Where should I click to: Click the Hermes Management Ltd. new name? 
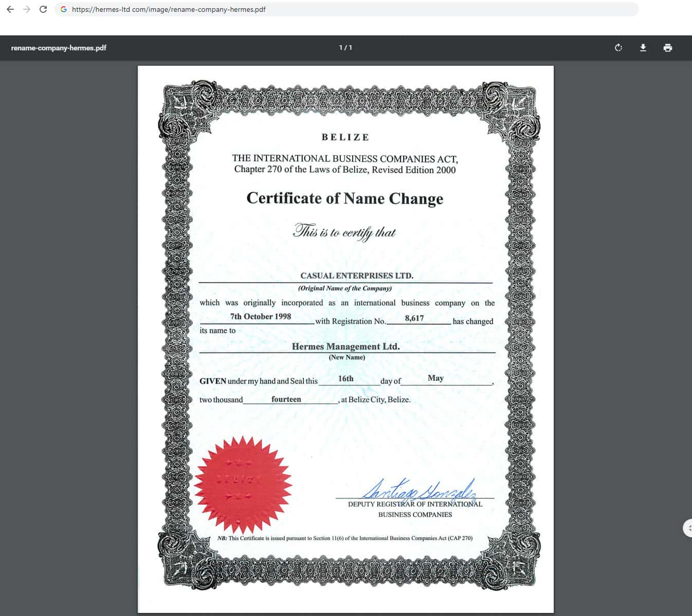pos(345,346)
